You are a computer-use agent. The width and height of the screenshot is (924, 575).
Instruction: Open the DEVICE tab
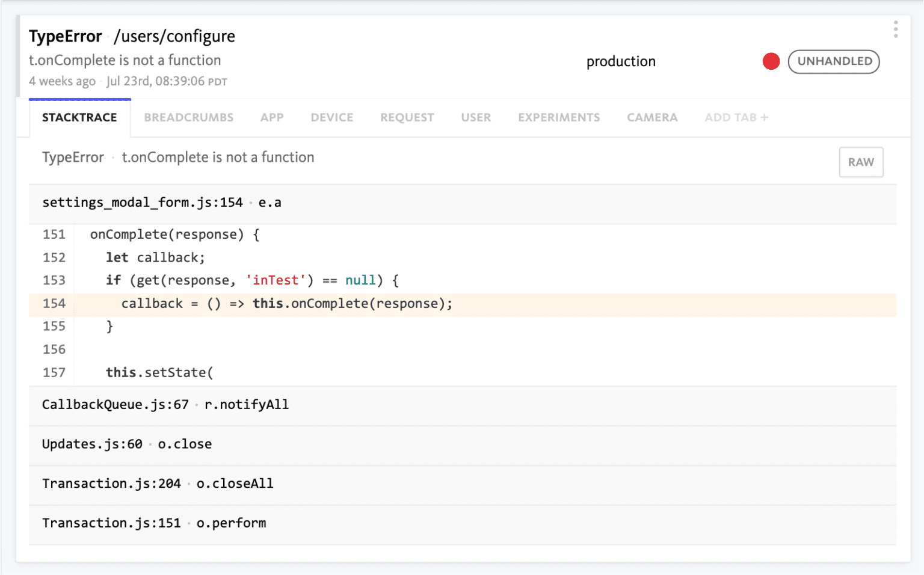[331, 117]
